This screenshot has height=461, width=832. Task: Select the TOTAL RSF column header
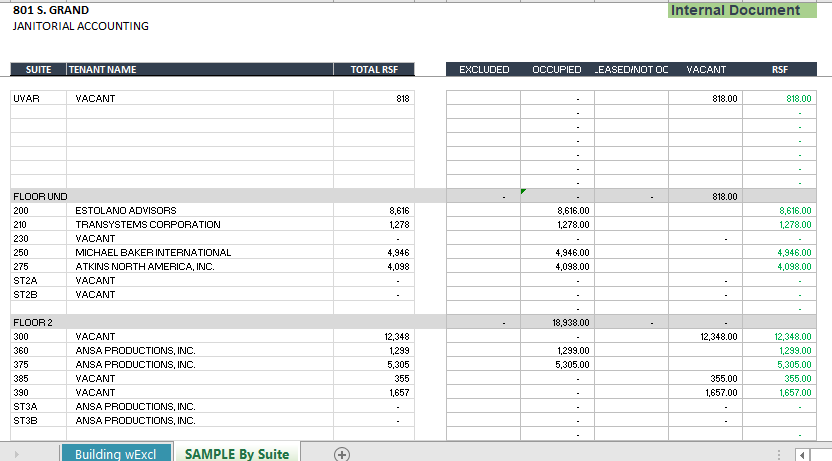[x=374, y=69]
